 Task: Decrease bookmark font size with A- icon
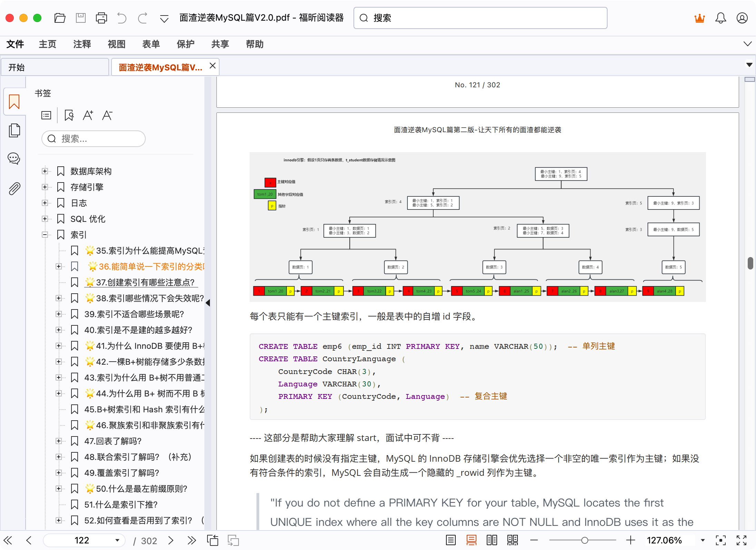tap(107, 115)
